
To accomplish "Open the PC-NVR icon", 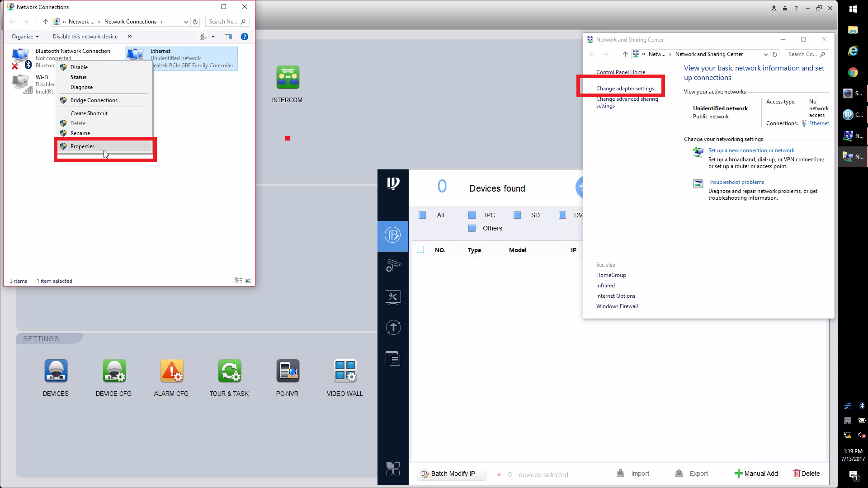I will [x=288, y=371].
